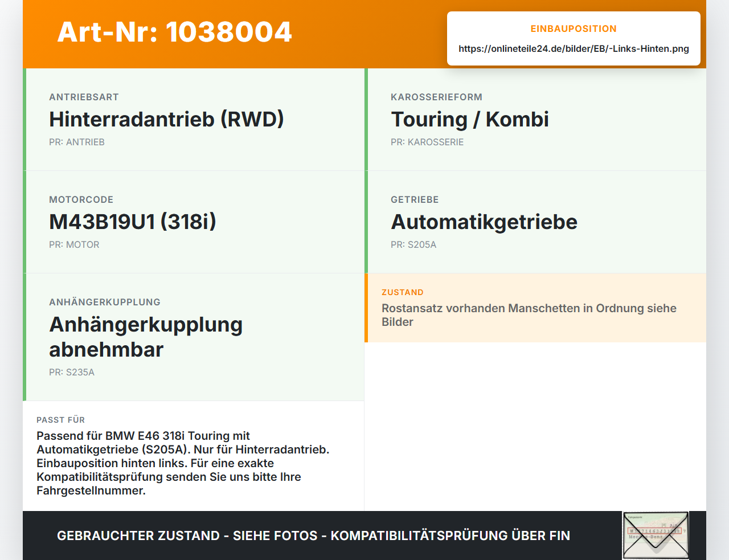The width and height of the screenshot is (729, 560).
Task: Select the Anhängerkupplung abnehmbar value
Action: click(x=146, y=337)
